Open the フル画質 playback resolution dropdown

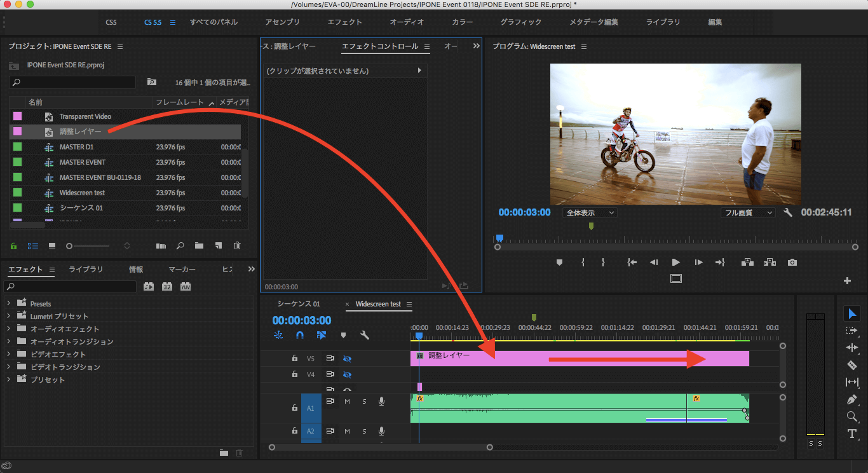(x=747, y=213)
